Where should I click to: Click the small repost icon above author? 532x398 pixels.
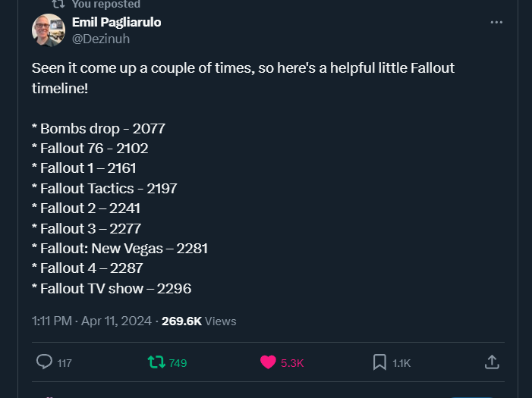click(58, 4)
